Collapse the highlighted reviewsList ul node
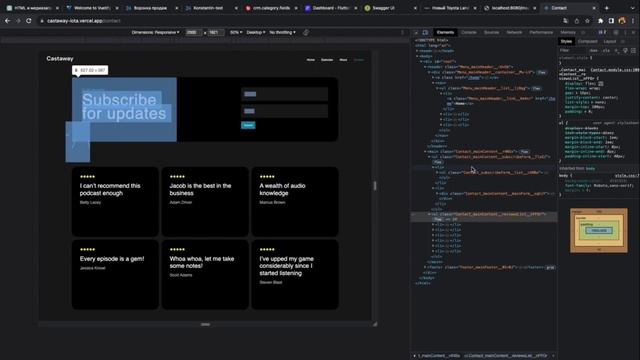This screenshot has width=640, height=360. [x=429, y=214]
